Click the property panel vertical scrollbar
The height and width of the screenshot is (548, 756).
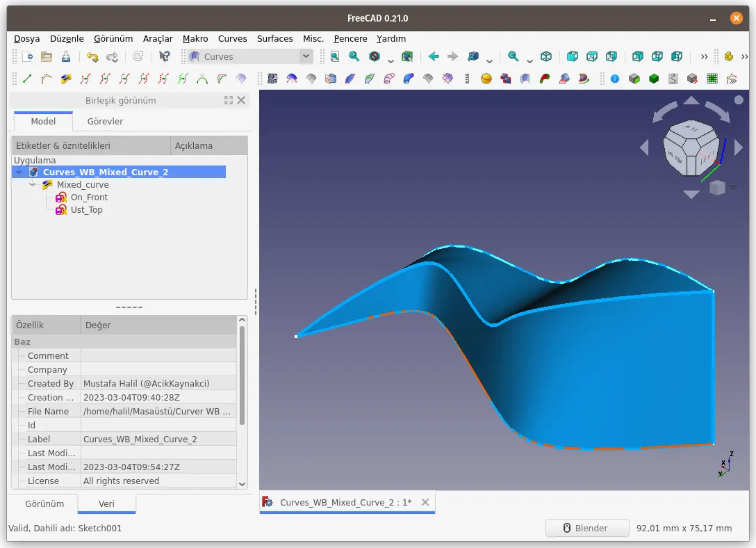coord(242,376)
